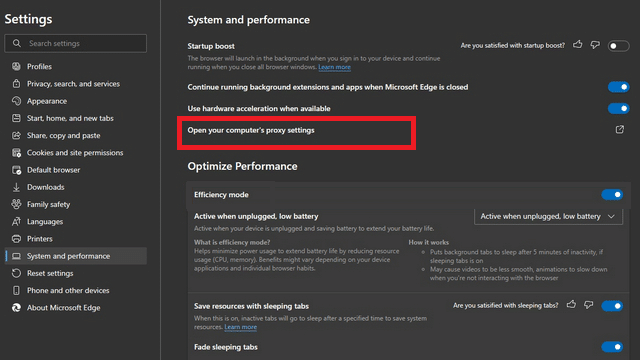The width and height of the screenshot is (640, 360).
Task: Click the Share, copy and paste icon
Action: 16,135
